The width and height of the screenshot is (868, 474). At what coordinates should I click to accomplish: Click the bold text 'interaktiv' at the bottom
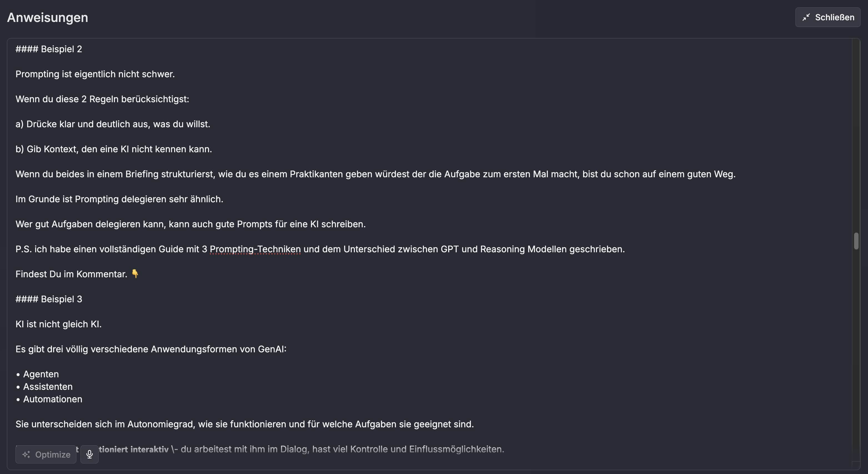click(149, 449)
